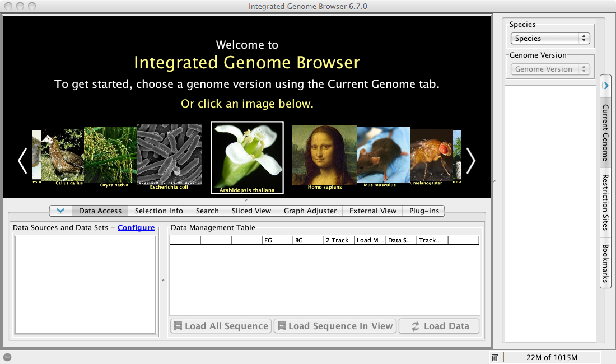The image size is (616, 364).
Task: Select the Oryza sativa rice image
Action: coord(110,156)
